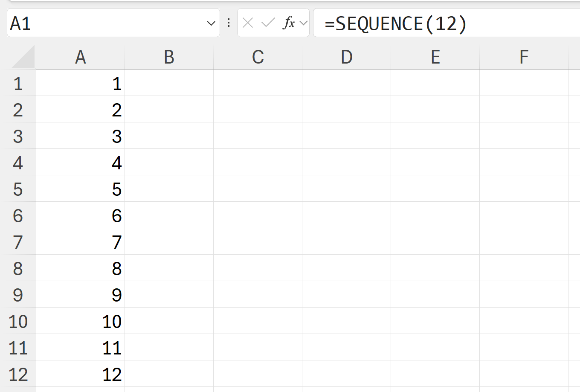Click the Enter checkmark formula icon
The image size is (580, 392).
(268, 23)
